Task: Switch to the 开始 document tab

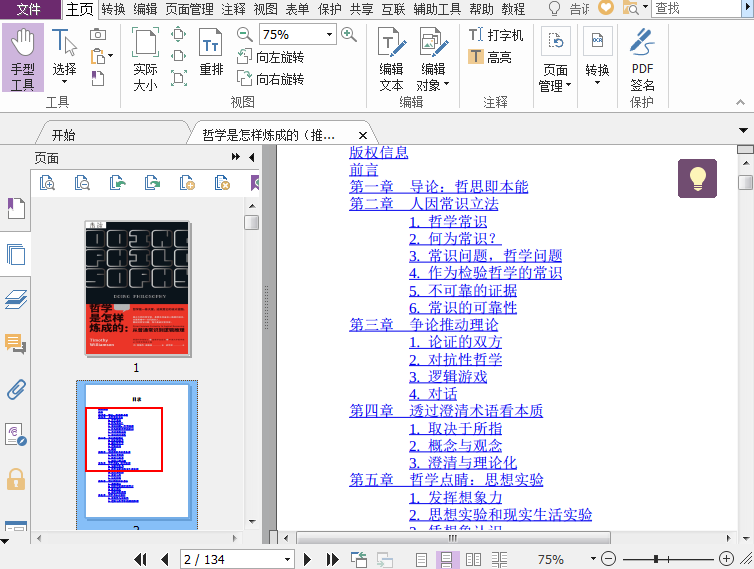Action: [x=63, y=135]
